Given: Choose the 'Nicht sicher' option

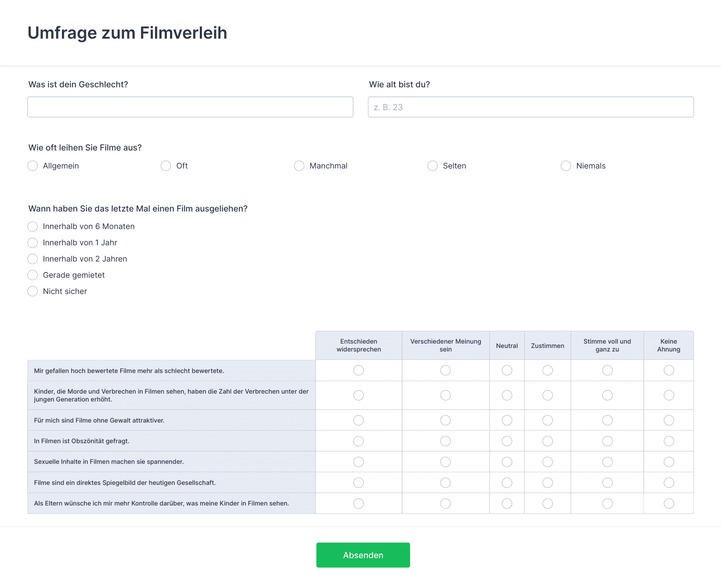Looking at the screenshot, I should click(32, 291).
